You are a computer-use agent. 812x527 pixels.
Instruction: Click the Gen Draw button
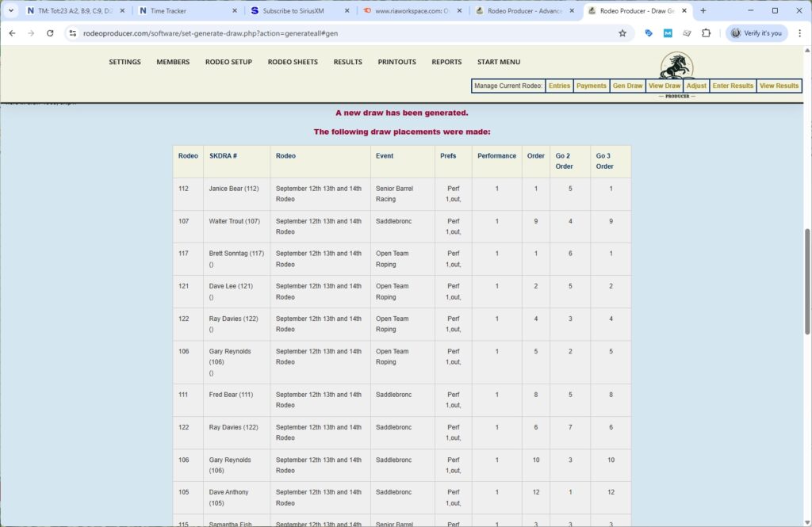click(627, 86)
